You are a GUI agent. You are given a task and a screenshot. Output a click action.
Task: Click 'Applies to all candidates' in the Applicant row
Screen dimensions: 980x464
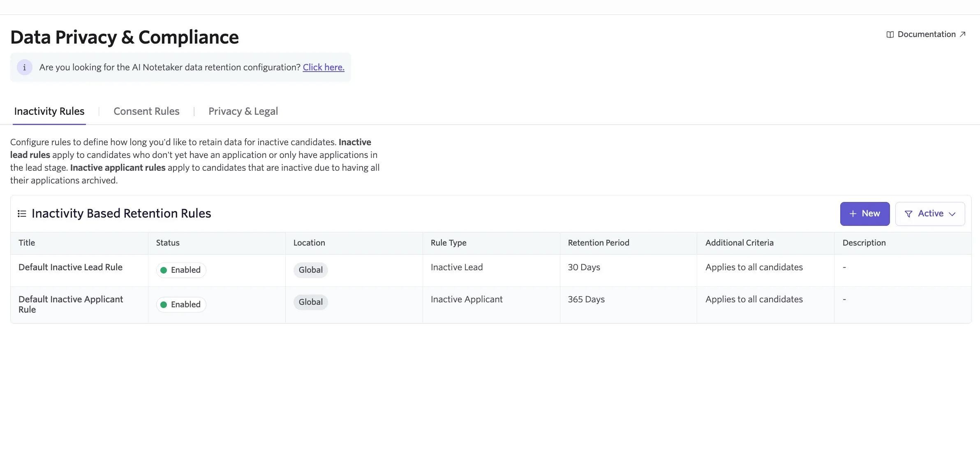pyautogui.click(x=754, y=299)
